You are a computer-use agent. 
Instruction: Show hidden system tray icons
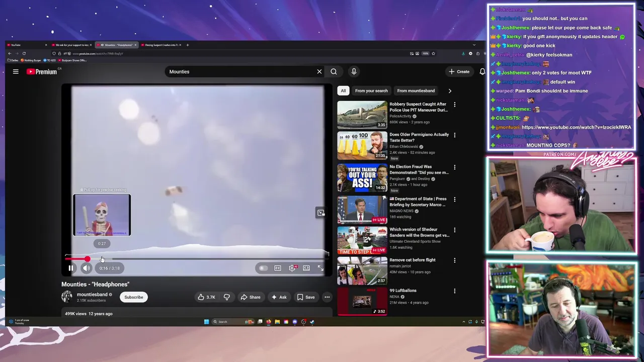[463, 322]
